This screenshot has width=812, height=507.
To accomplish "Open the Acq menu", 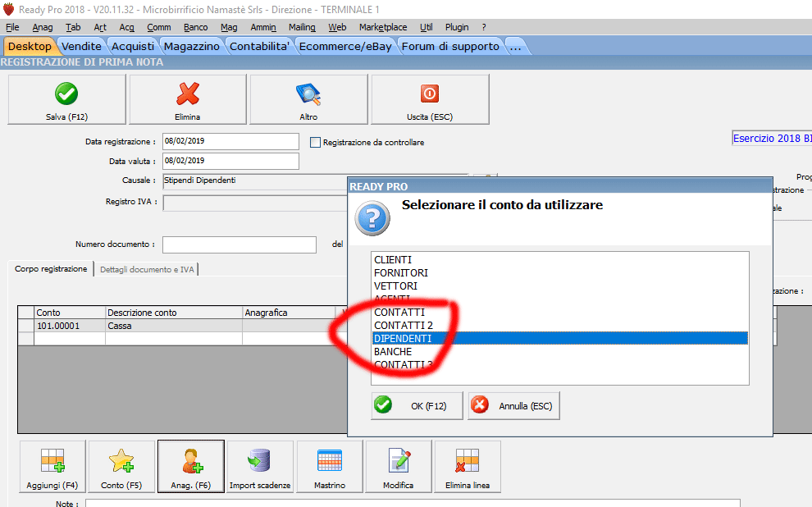I will point(127,27).
